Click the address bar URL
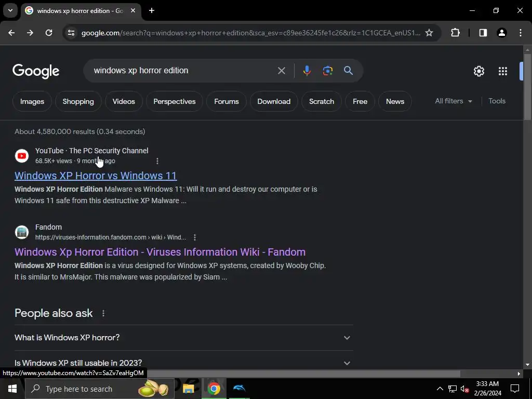 (250, 33)
